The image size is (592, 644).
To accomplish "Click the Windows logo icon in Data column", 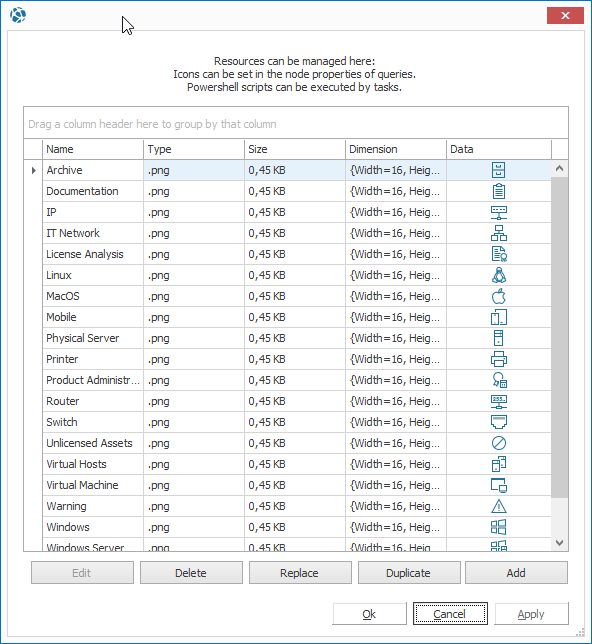I will click(x=499, y=527).
